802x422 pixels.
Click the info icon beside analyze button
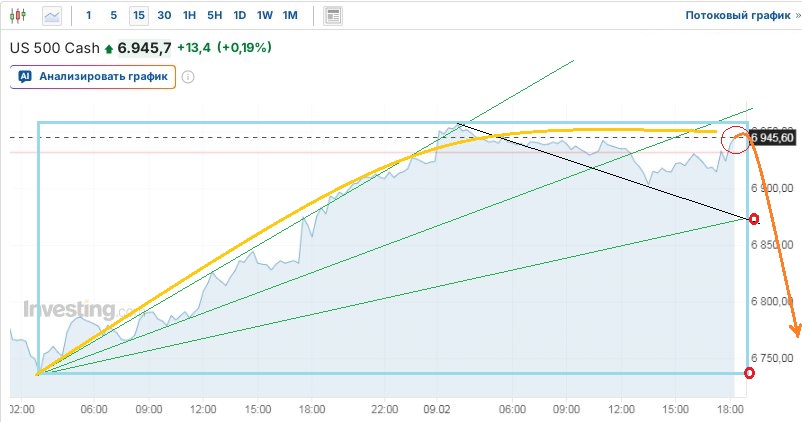(187, 77)
